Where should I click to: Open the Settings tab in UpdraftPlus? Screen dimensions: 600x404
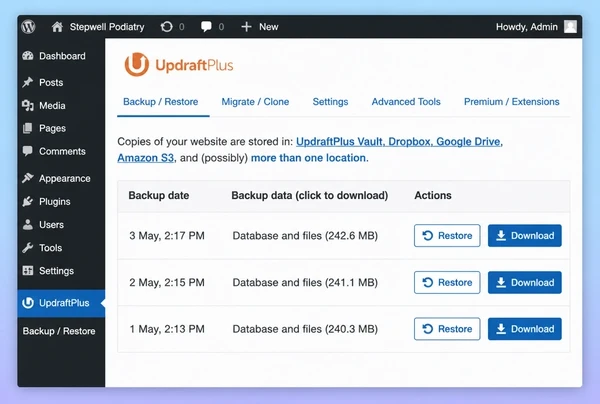coord(330,102)
